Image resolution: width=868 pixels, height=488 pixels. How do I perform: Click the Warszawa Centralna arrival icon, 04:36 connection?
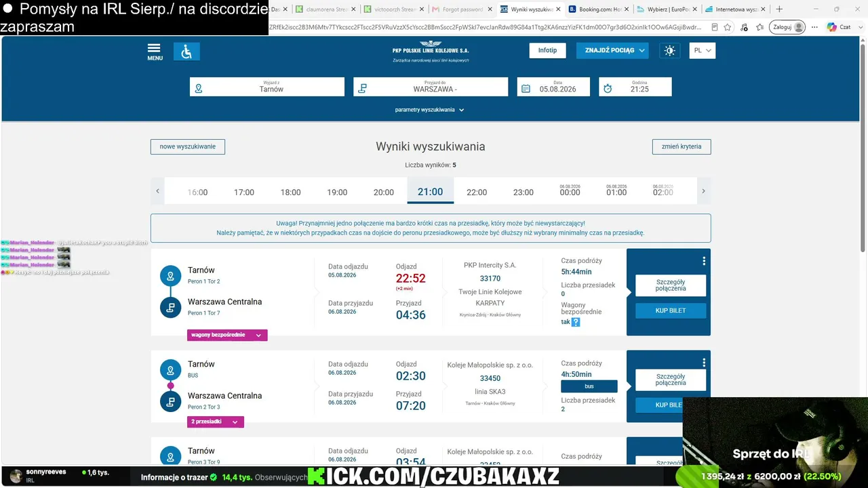point(170,307)
